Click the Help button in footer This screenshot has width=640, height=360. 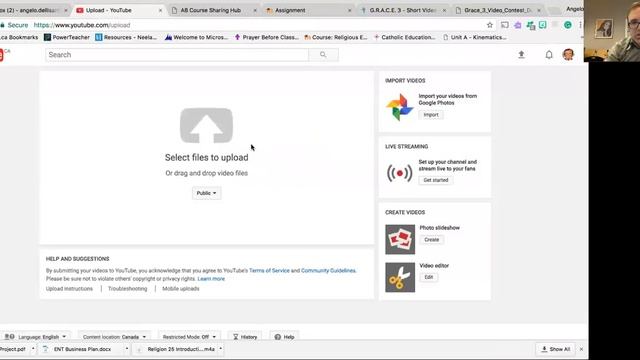coord(284,337)
